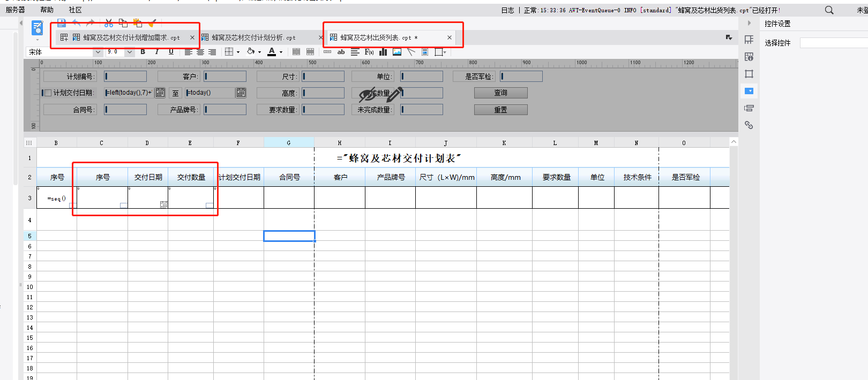Align cell text to the left
This screenshot has height=380, width=868.
pos(189,52)
